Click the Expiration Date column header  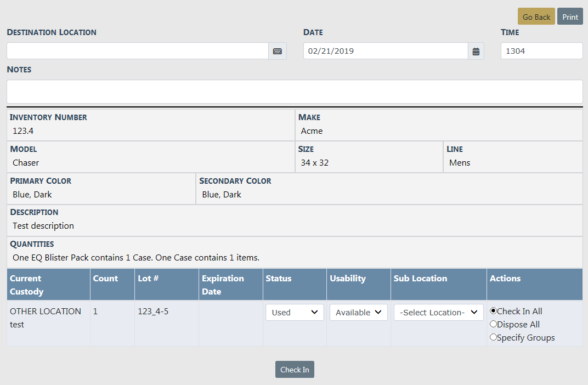[222, 285]
